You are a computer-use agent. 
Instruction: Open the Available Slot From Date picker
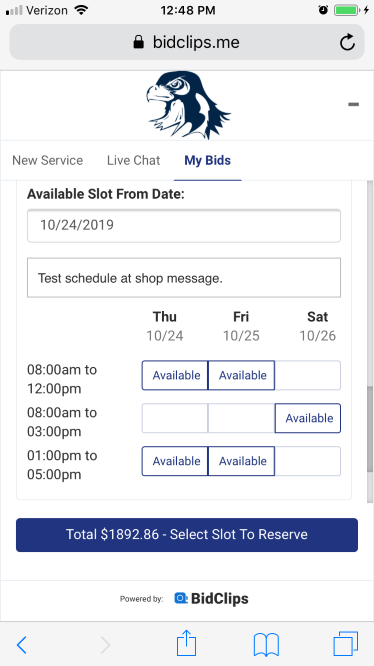[x=184, y=225]
